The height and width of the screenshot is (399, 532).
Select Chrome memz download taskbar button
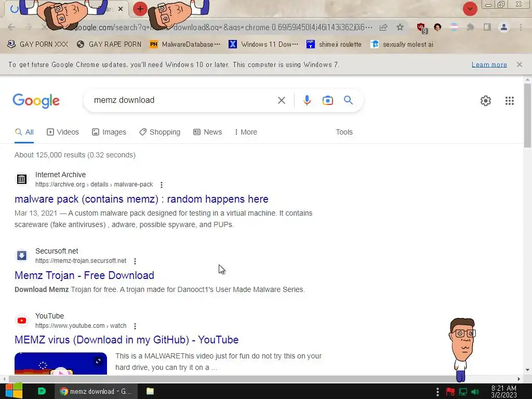click(x=96, y=391)
